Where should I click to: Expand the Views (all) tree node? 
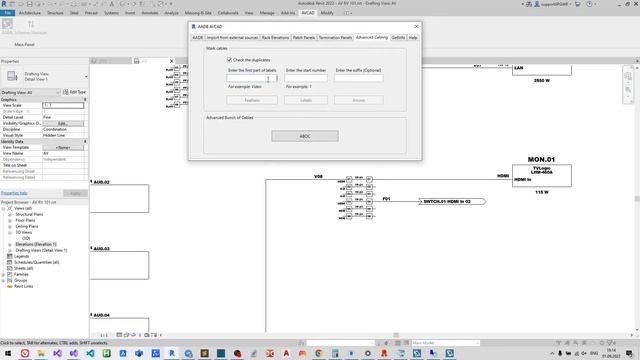pos(3,208)
